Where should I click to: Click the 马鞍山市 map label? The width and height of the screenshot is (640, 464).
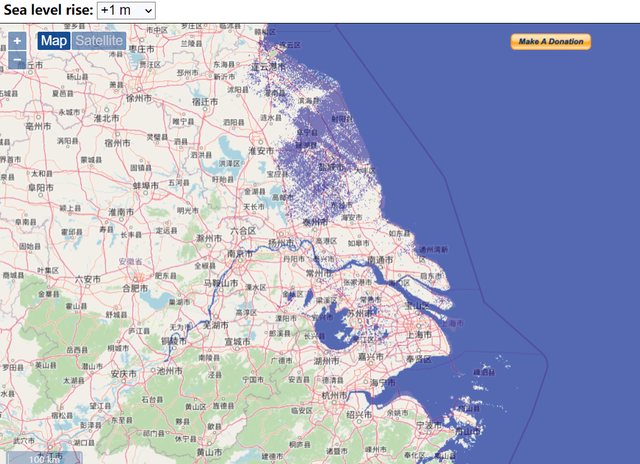[221, 283]
